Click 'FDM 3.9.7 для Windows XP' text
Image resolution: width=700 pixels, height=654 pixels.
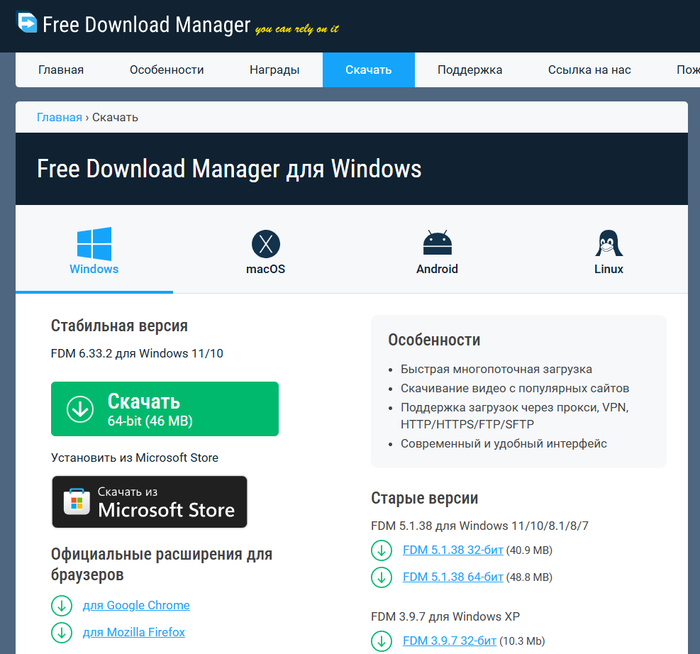pos(445,617)
